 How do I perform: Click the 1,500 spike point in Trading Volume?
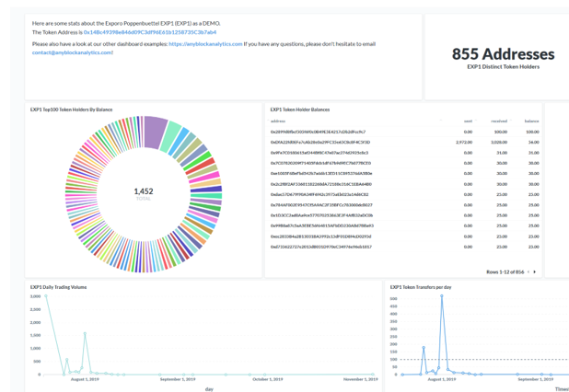point(85,333)
